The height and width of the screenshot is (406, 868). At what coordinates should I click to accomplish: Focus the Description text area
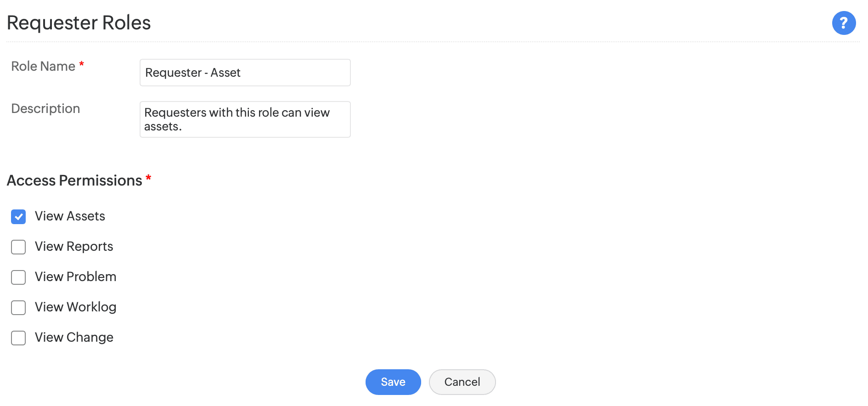click(245, 119)
